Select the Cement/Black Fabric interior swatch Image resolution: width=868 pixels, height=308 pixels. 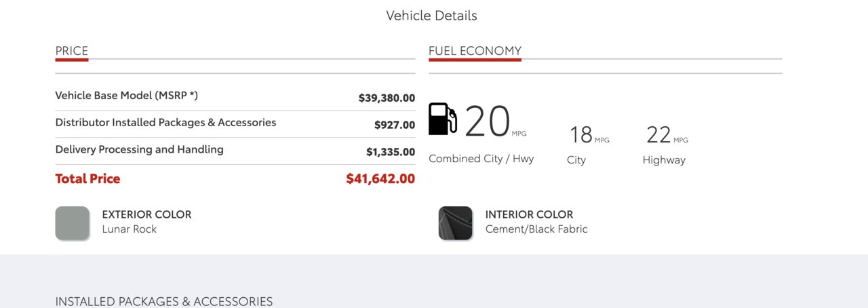tap(456, 223)
